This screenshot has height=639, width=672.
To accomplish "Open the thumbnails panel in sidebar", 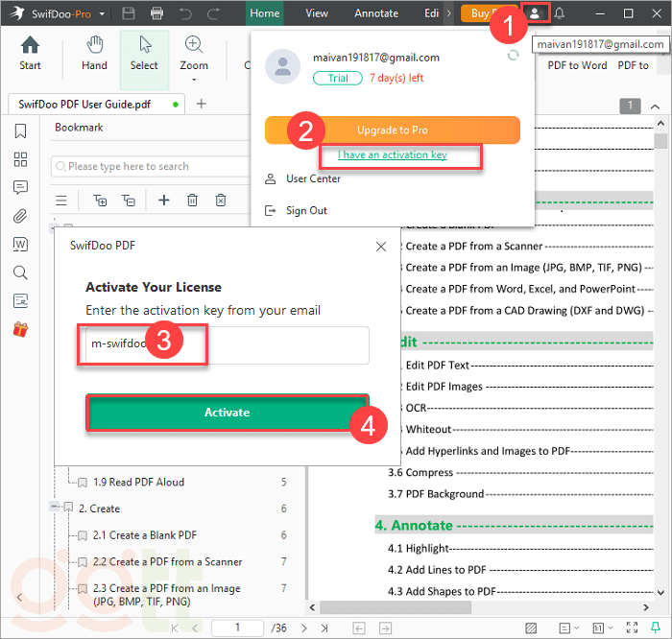I will [20, 159].
